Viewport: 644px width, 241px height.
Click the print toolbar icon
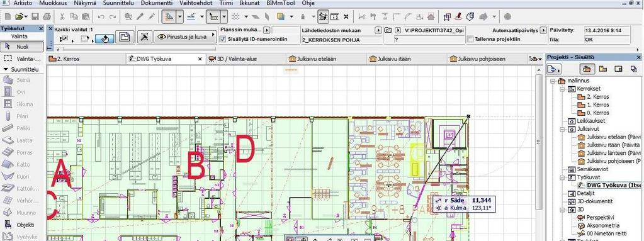pyautogui.click(x=47, y=17)
